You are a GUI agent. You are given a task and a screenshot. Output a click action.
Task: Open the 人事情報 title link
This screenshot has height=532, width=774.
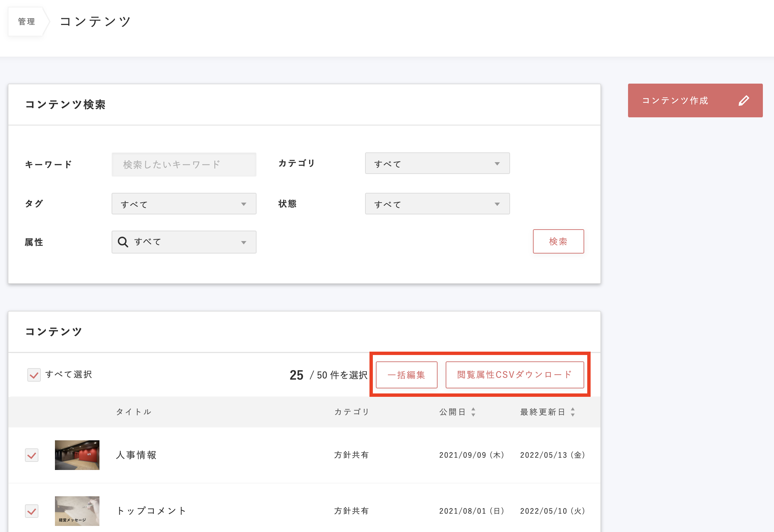(136, 455)
